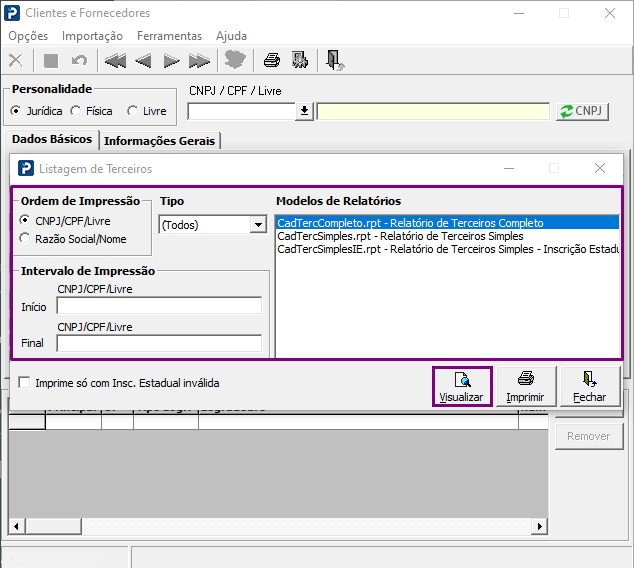Click the Início CNPJ/CPF/Livre input field
The width and height of the screenshot is (634, 568).
[159, 306]
